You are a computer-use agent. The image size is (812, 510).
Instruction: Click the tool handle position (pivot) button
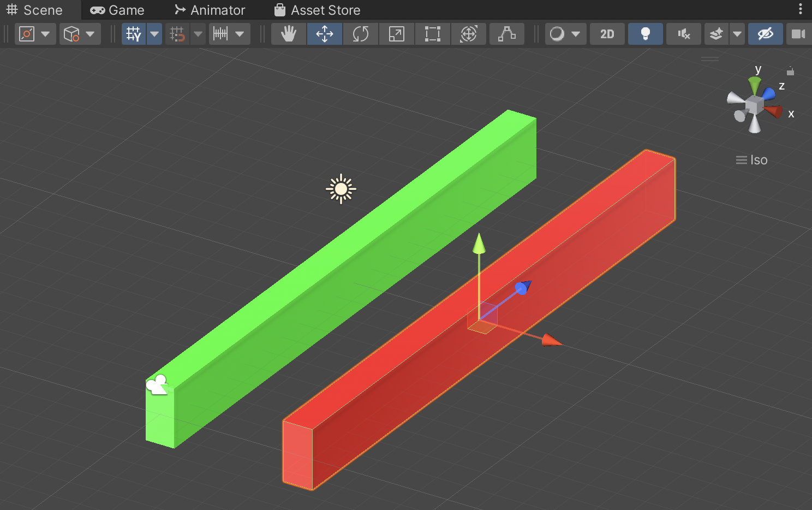[27, 34]
